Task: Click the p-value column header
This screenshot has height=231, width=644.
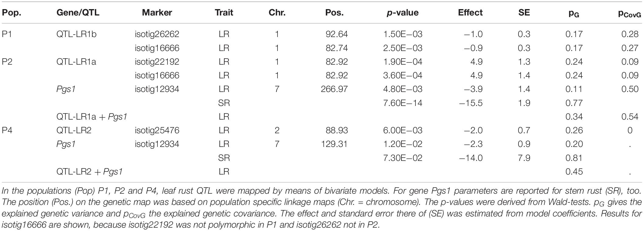Action: tap(402, 12)
